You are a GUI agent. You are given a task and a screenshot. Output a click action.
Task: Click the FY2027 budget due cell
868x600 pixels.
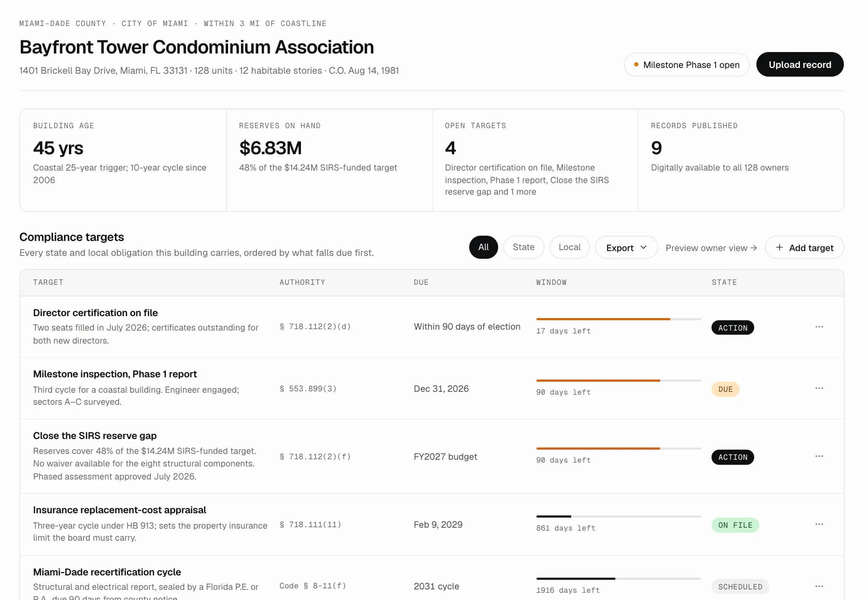[x=445, y=457]
